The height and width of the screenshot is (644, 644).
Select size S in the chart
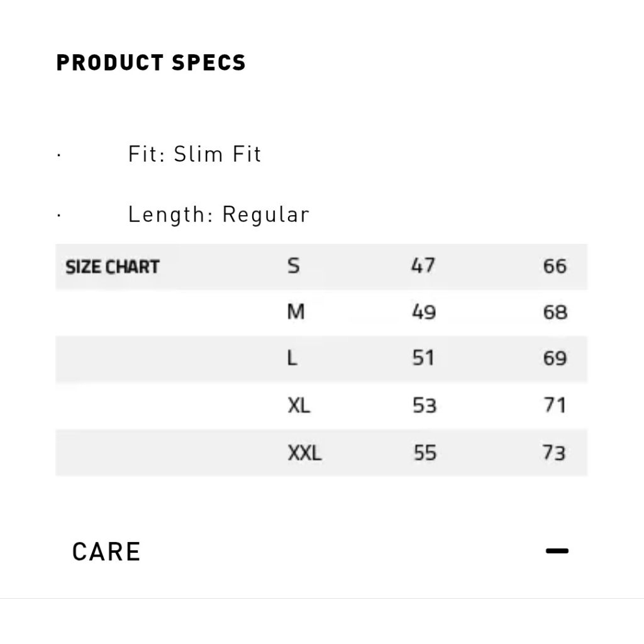tap(293, 265)
